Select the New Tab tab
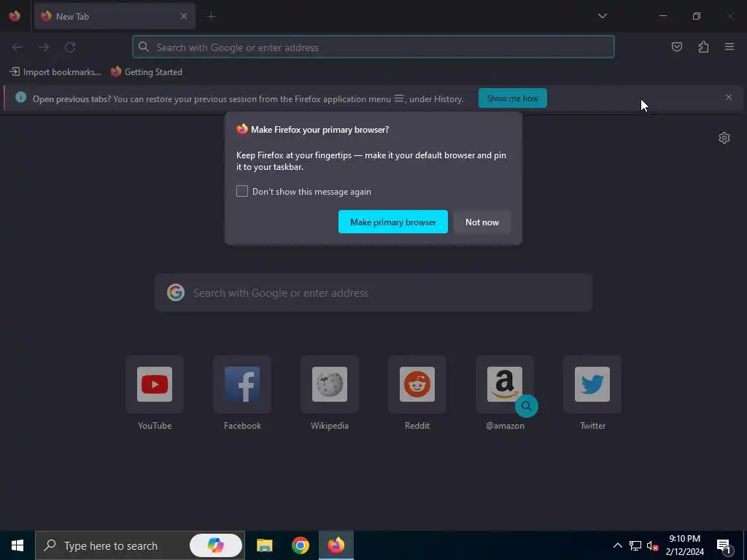The image size is (747, 560). click(115, 16)
